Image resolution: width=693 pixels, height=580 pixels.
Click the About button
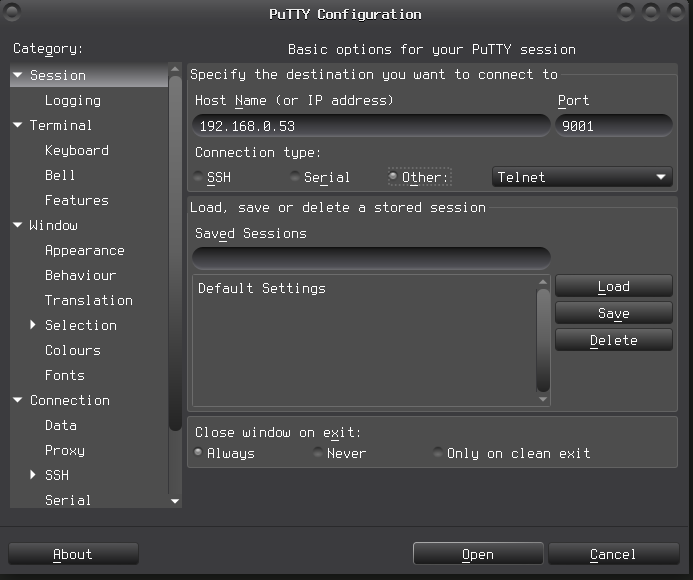click(72, 554)
